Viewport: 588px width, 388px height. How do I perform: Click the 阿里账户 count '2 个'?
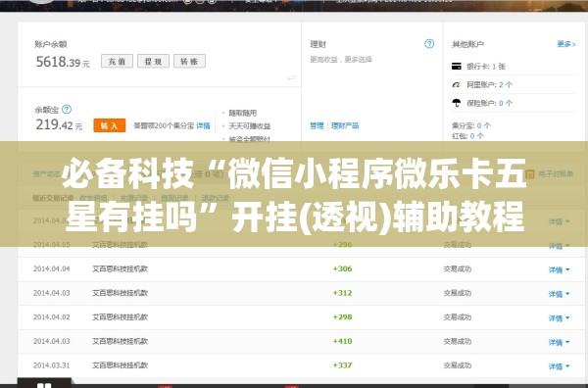506,84
